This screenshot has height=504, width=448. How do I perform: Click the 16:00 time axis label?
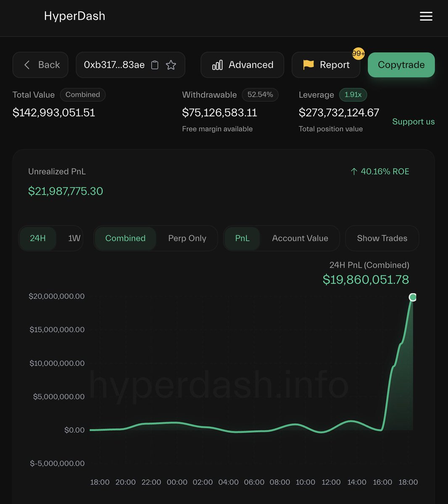[382, 482]
